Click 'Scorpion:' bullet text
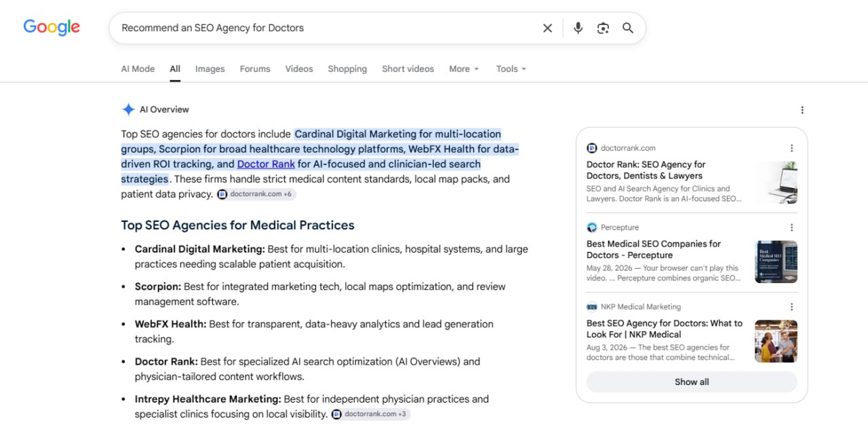The height and width of the screenshot is (425, 868). pyautogui.click(x=158, y=287)
